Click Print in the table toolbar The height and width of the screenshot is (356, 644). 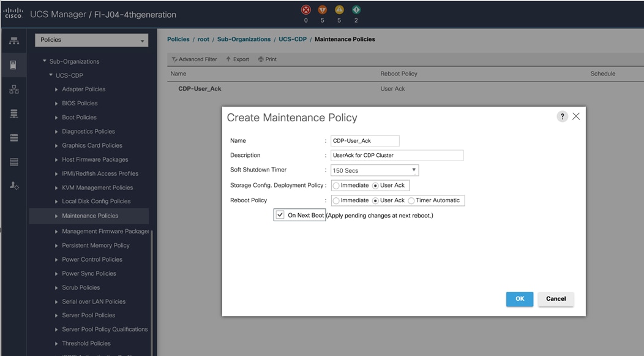coord(267,59)
